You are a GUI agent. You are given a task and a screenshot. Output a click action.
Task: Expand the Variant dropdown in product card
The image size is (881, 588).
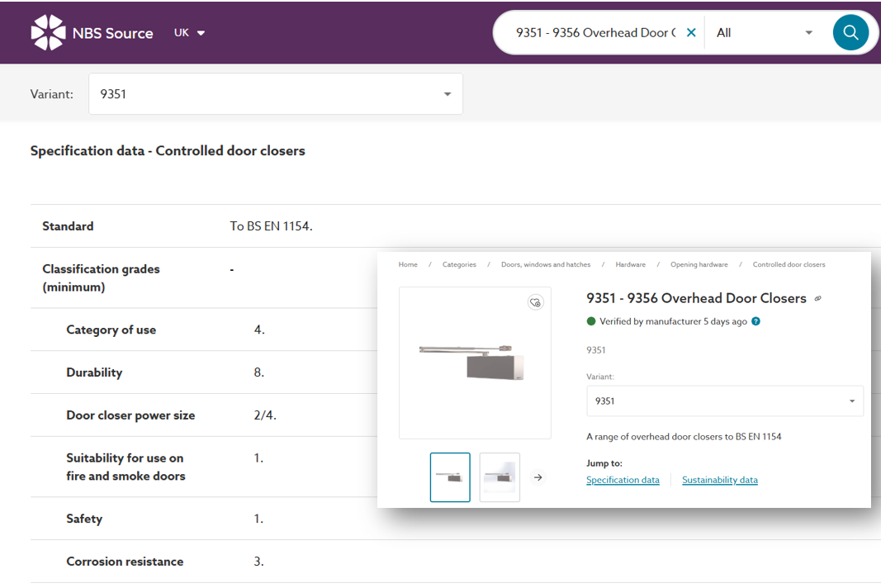click(x=725, y=401)
